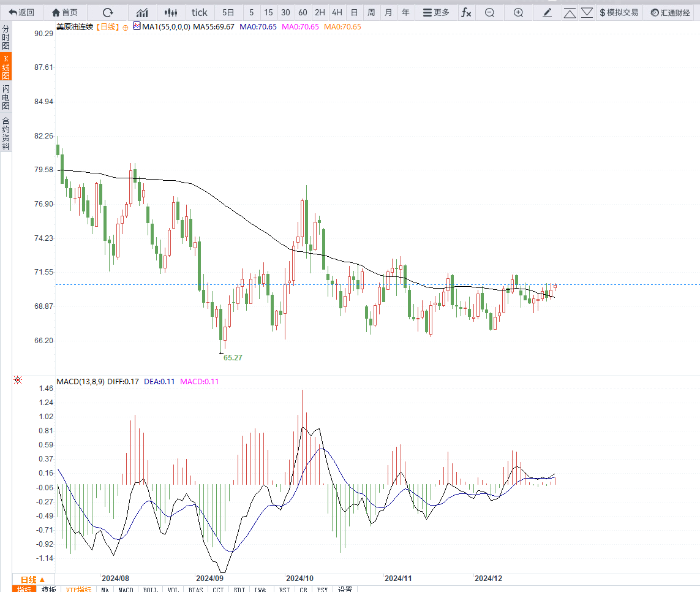Open the 日线 period selector at bottom-left
Image resolution: width=700 pixels, height=592 pixels.
click(x=33, y=579)
